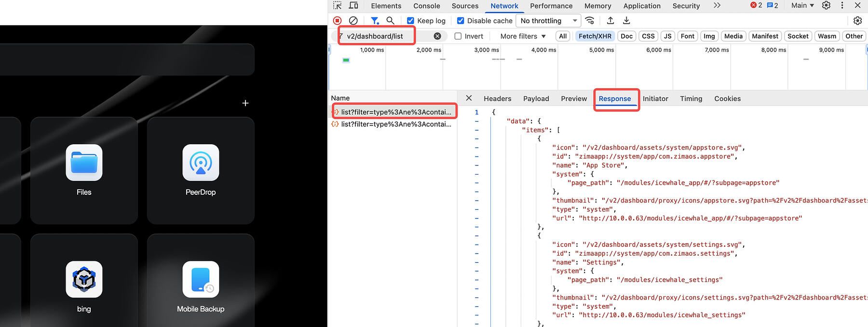Open the No throttling dropdown

coord(548,21)
